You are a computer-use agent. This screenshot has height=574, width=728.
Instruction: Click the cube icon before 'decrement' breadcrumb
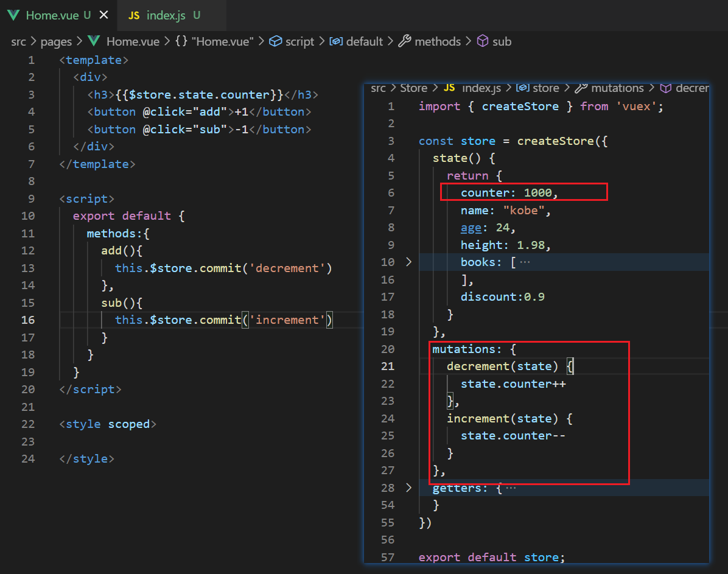pos(665,88)
